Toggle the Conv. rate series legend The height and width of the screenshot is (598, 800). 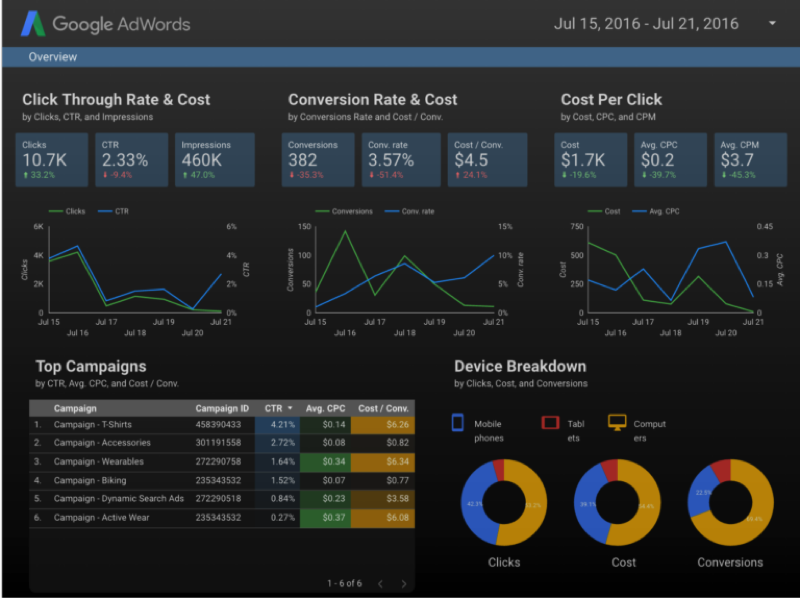(413, 211)
